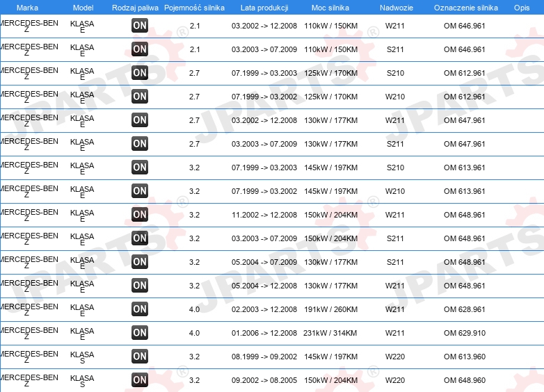Click ON fuel icon in OM 648.960 row
Screen dimensions: 544x392
point(140,380)
